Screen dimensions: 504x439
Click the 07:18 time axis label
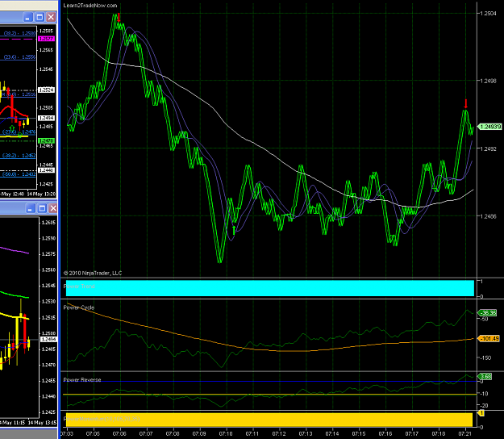click(439, 434)
